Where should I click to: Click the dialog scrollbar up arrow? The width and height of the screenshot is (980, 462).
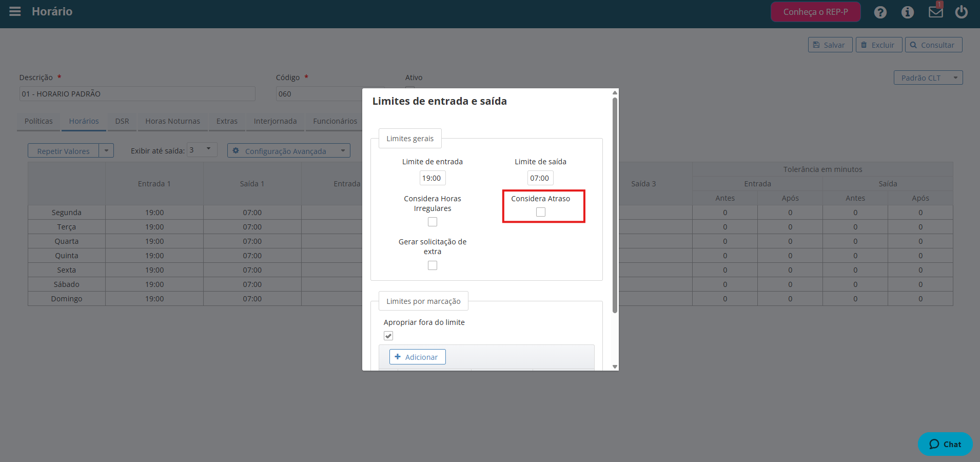615,93
